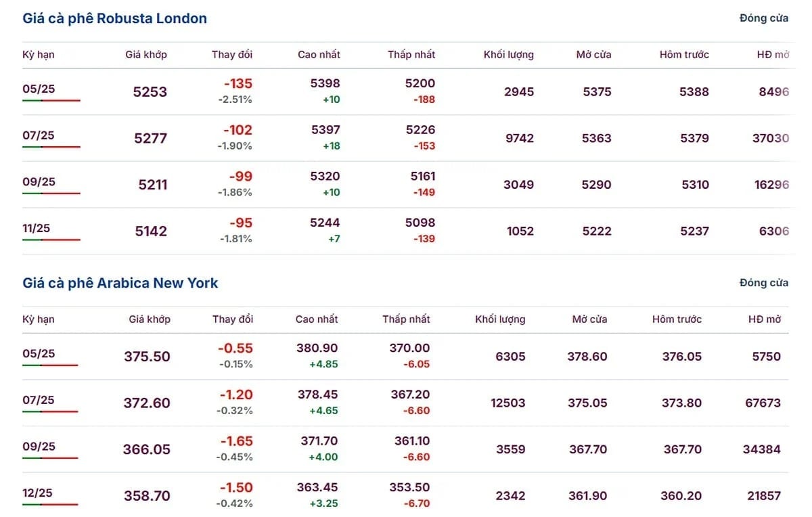Click the Robusta table Đóng cửa status label
This screenshot has height=517, width=812.
coord(764,18)
